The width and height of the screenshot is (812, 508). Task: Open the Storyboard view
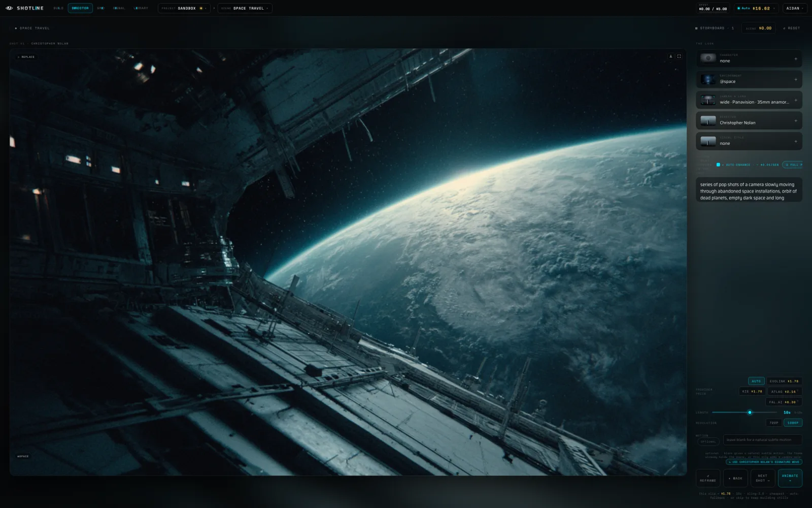(x=715, y=28)
